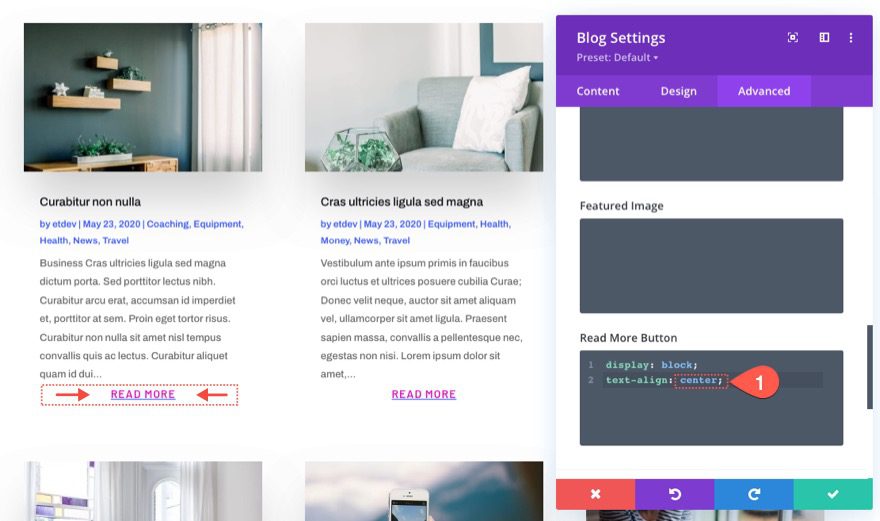The height and width of the screenshot is (521, 880).
Task: Click Read More under Curabitur non nulla
Action: [143, 395]
